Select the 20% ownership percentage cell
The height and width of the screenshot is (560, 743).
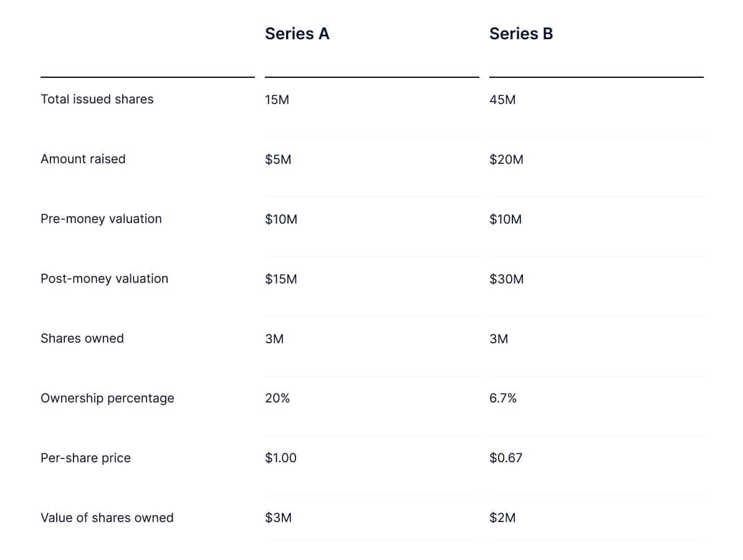tap(277, 398)
